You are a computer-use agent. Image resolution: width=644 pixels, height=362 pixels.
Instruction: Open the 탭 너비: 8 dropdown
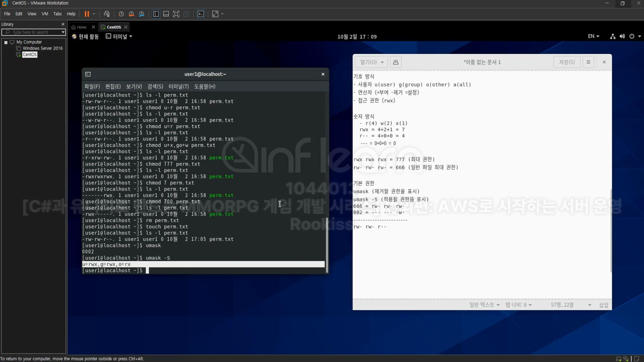[x=518, y=305]
